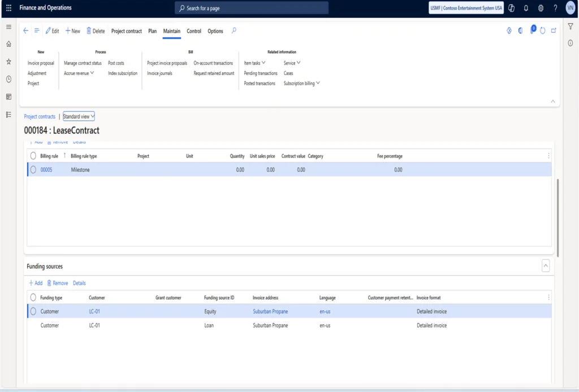Select all rows in billing rules grid

pyautogui.click(x=33, y=156)
